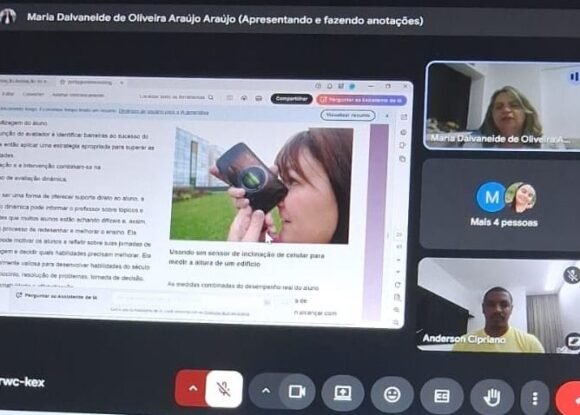This screenshot has width=580, height=415.
Task: Click the help icon in shared window titlebar
Action: tap(318, 85)
